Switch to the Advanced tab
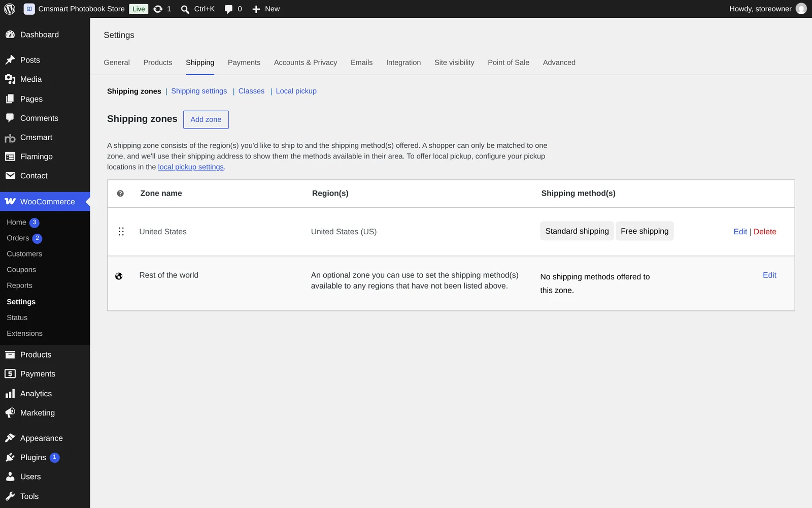The image size is (812, 508). point(559,62)
